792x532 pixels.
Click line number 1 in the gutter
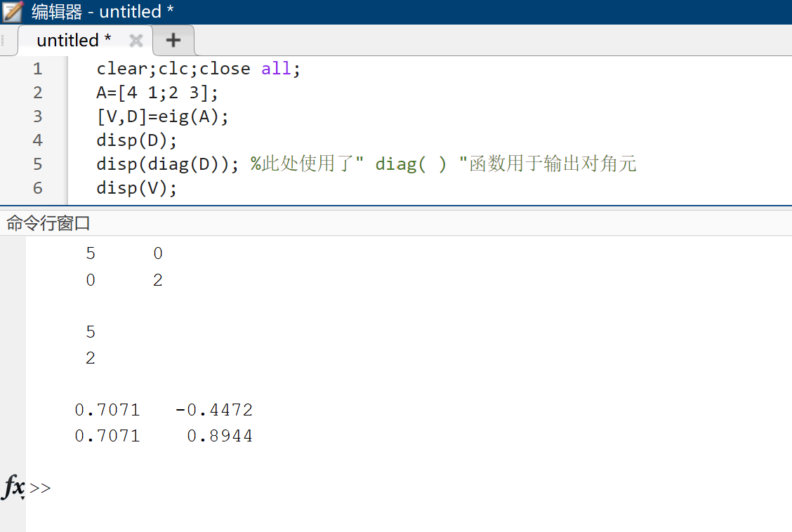point(37,69)
